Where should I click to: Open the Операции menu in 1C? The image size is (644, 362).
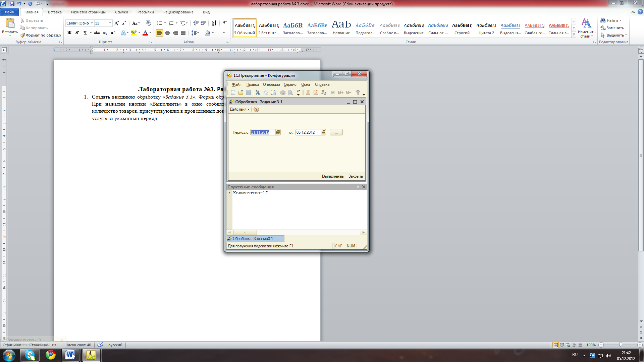coord(271,84)
